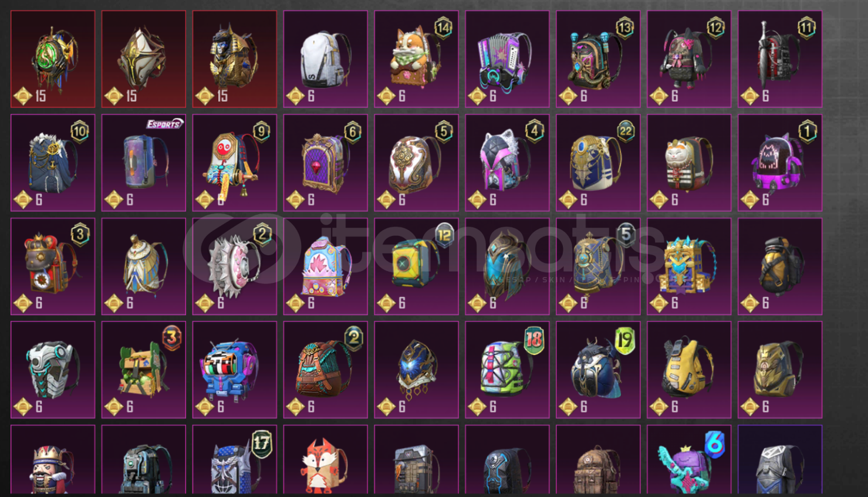Select the green football backpack numbered 18
The image size is (868, 497).
coord(507,370)
